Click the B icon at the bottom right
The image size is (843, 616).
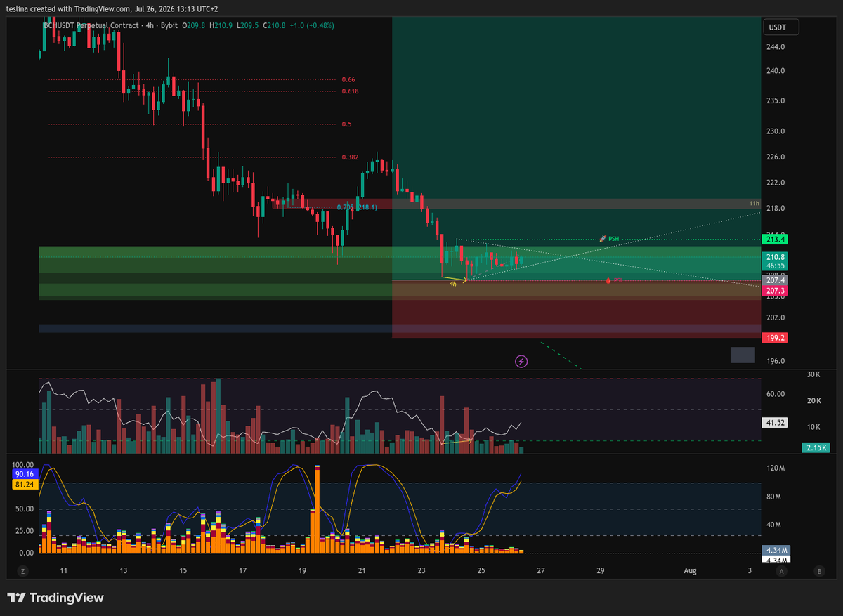(x=819, y=571)
